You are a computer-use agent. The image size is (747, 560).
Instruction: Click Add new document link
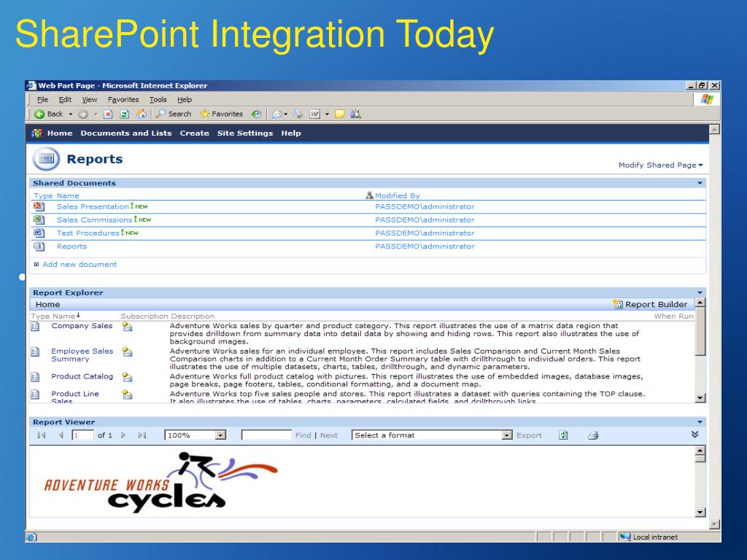[80, 264]
